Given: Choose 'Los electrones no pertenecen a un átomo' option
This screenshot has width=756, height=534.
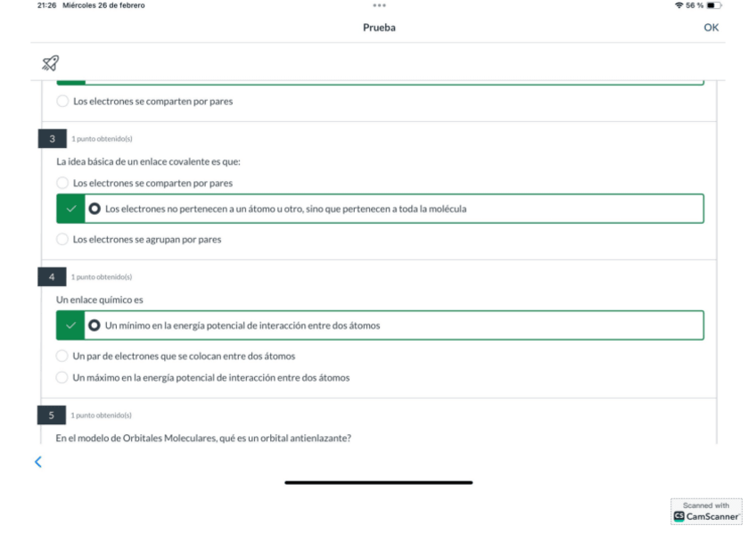Looking at the screenshot, I should tap(94, 209).
